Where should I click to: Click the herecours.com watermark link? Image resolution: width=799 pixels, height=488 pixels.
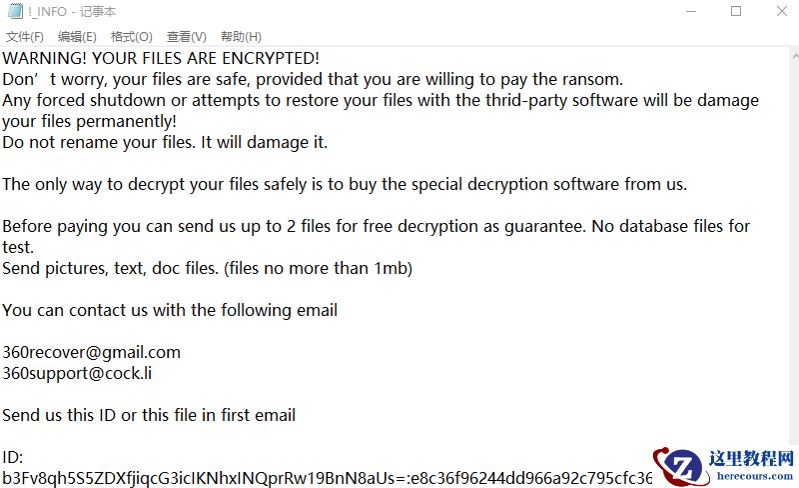coord(755,477)
